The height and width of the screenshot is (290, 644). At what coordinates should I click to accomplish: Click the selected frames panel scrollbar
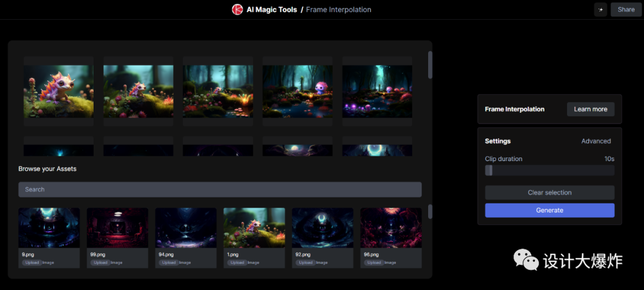click(x=431, y=65)
